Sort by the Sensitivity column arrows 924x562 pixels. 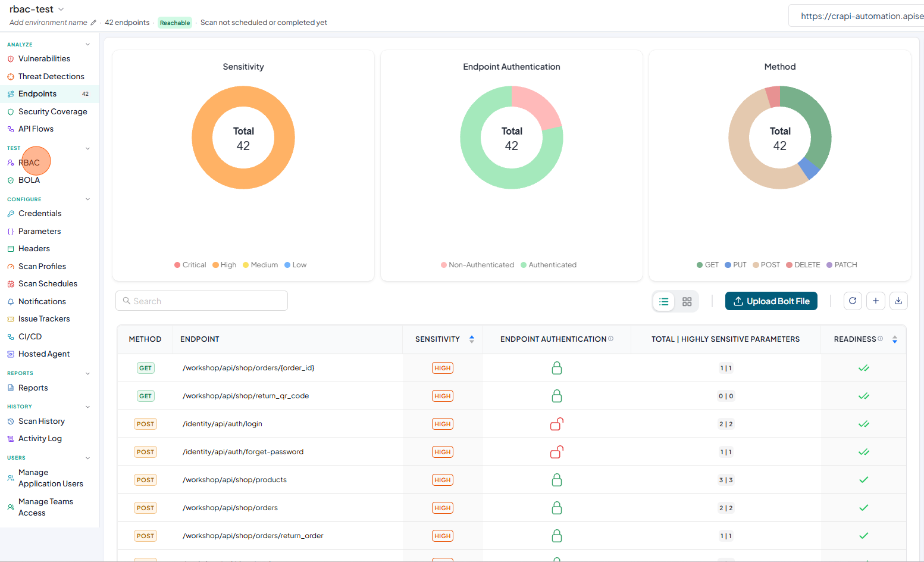[472, 339]
